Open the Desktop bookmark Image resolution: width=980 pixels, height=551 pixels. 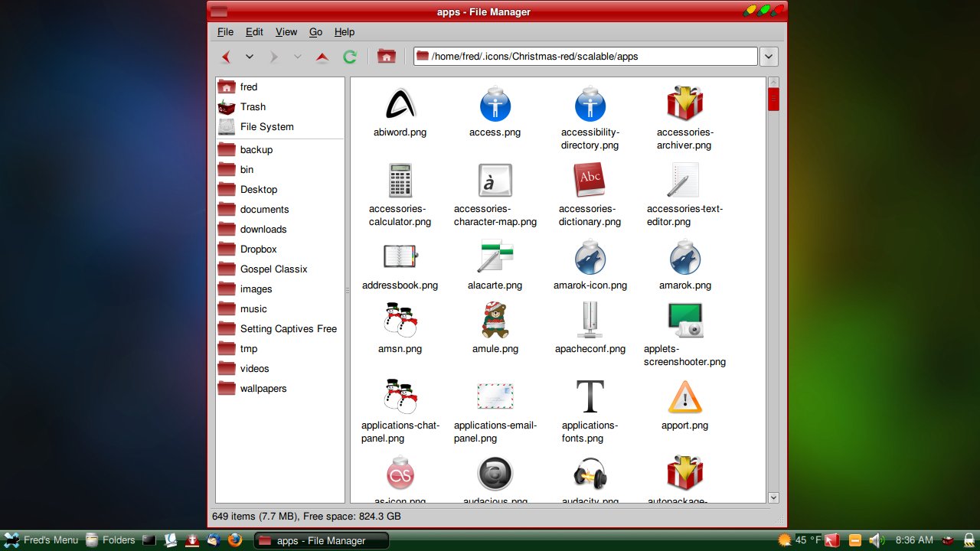pos(280,190)
